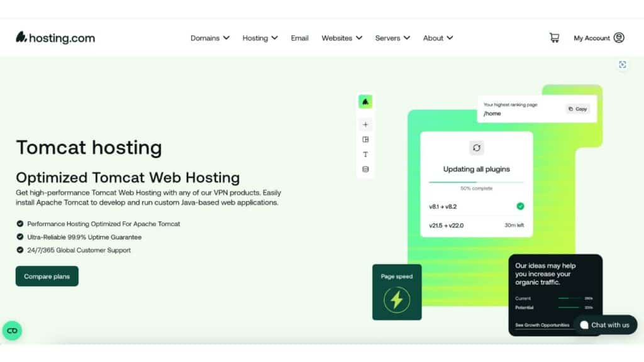The height and width of the screenshot is (362, 644).
Task: Toggle the green checkmark beside v8.1 + v8.2
Action: pyautogui.click(x=519, y=206)
